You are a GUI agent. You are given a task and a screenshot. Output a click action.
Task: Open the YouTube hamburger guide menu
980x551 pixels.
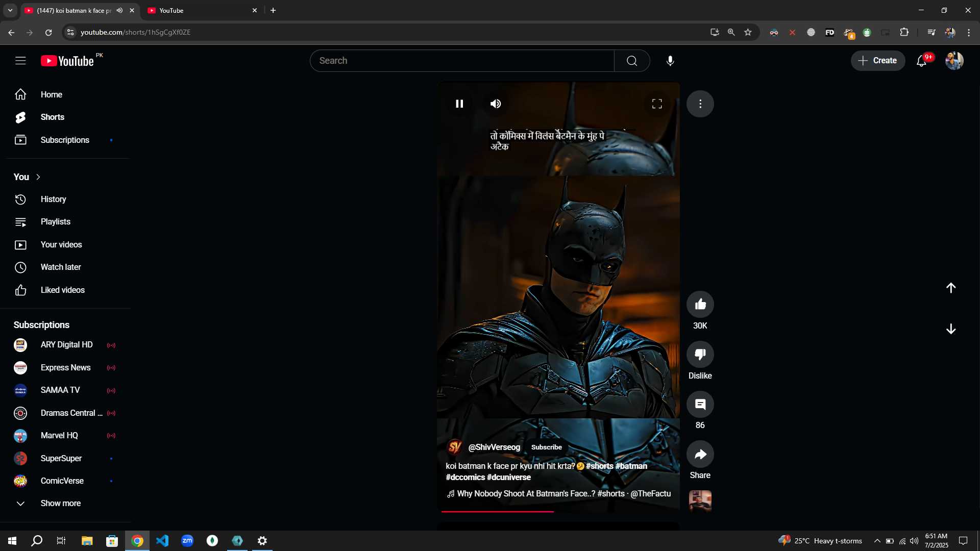tap(20, 61)
